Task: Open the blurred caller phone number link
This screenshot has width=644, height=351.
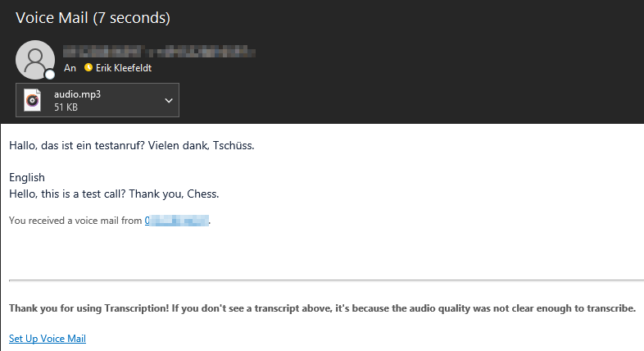Action: (x=177, y=221)
